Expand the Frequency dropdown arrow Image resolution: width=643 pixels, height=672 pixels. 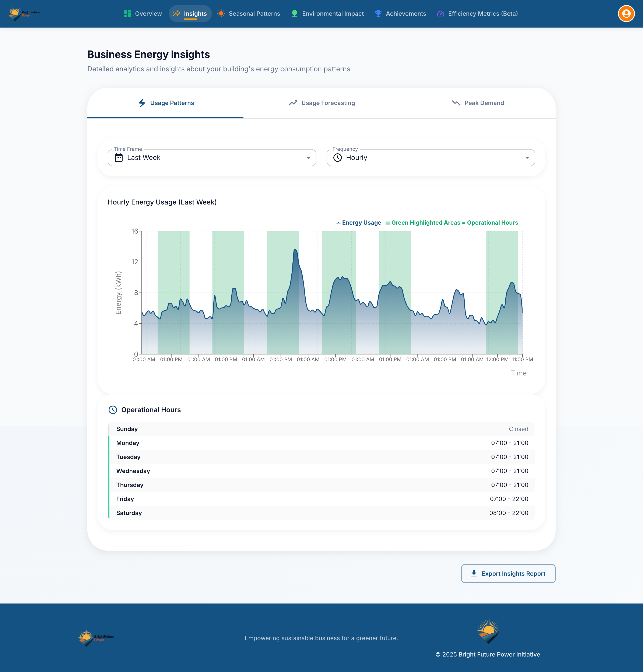pyautogui.click(x=527, y=158)
